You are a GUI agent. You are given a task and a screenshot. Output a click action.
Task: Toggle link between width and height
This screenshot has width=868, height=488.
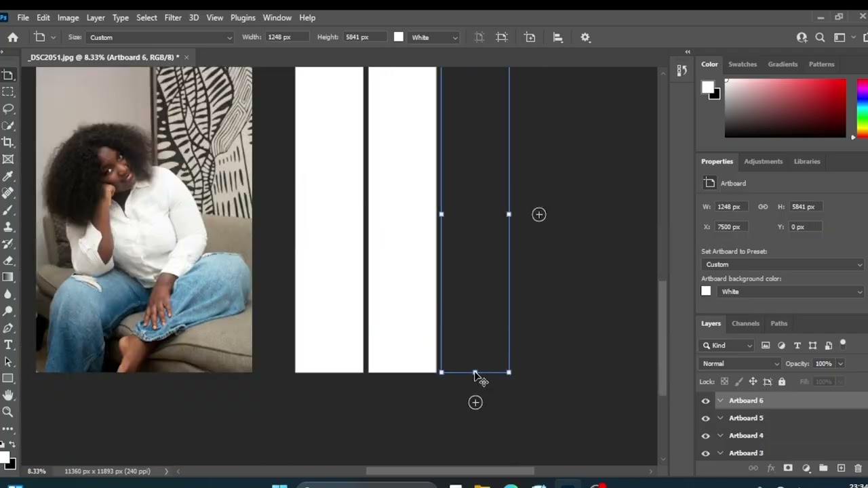(763, 207)
